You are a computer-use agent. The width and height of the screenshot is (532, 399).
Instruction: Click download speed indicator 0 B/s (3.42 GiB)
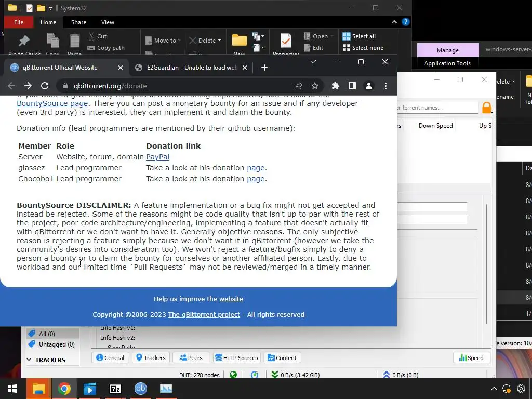point(295,375)
